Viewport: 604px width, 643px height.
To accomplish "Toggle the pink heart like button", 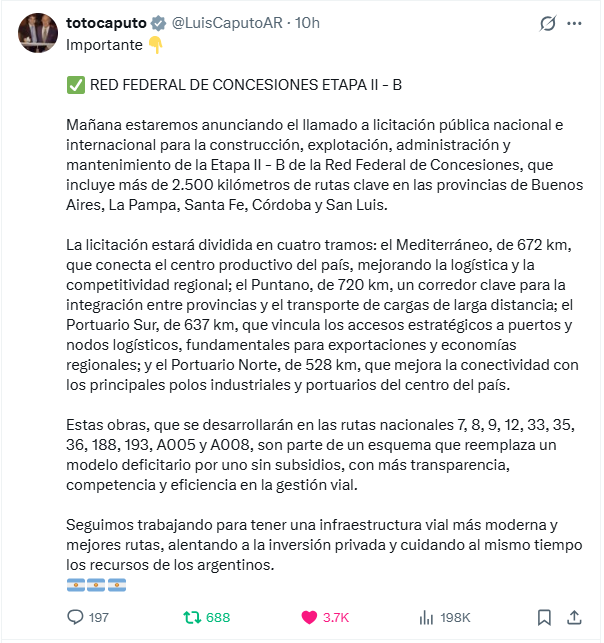I will [x=309, y=617].
